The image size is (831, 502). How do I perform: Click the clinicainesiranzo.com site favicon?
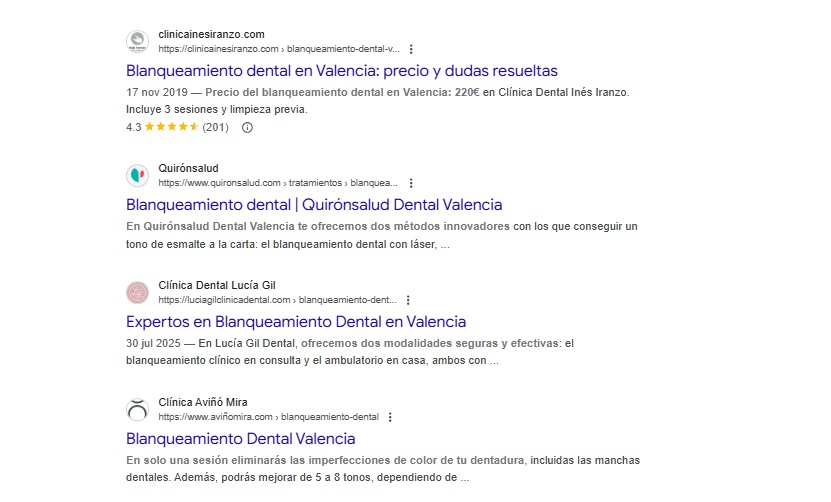click(x=137, y=41)
